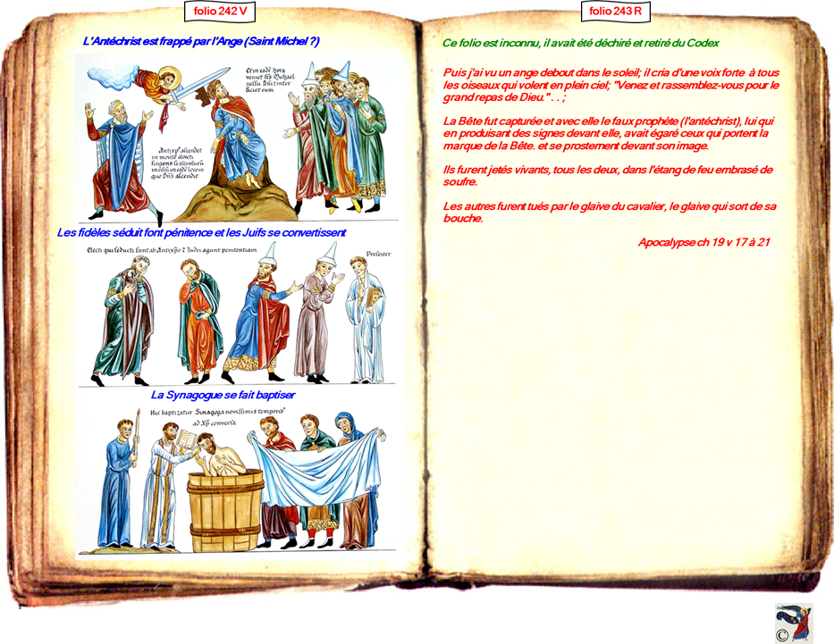Click the Antichrist figure on the mount
The height and width of the screenshot is (644, 834).
(x=237, y=136)
